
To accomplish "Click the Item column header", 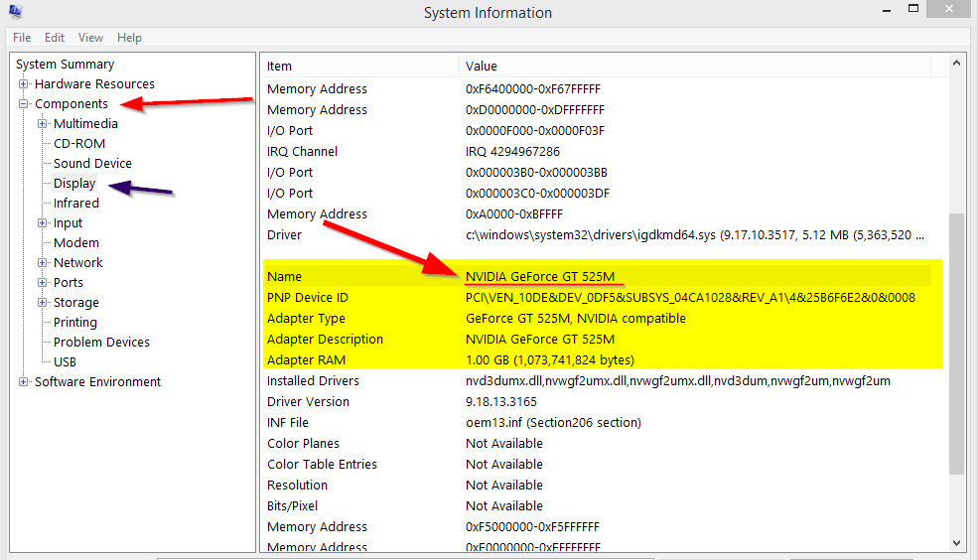I will point(359,67).
